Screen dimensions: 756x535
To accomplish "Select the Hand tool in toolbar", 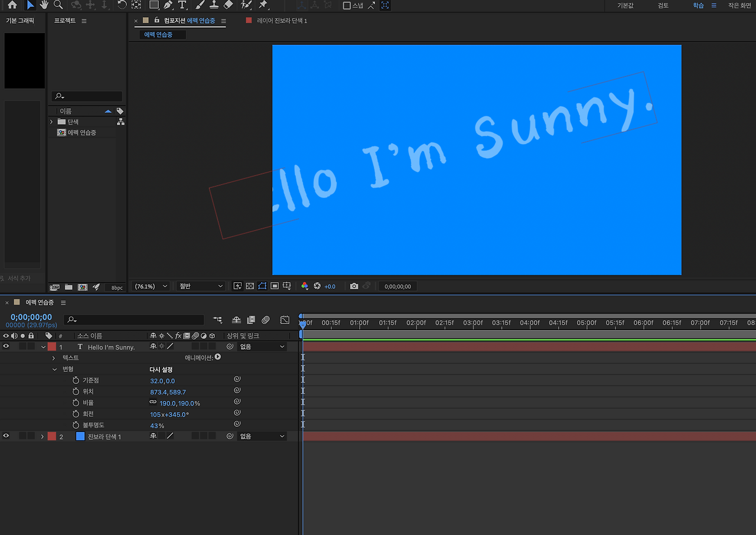I will (x=44, y=5).
